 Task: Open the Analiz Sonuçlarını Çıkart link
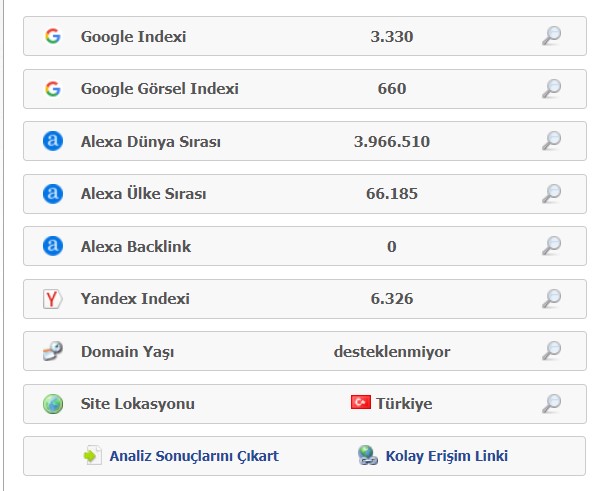[194, 456]
